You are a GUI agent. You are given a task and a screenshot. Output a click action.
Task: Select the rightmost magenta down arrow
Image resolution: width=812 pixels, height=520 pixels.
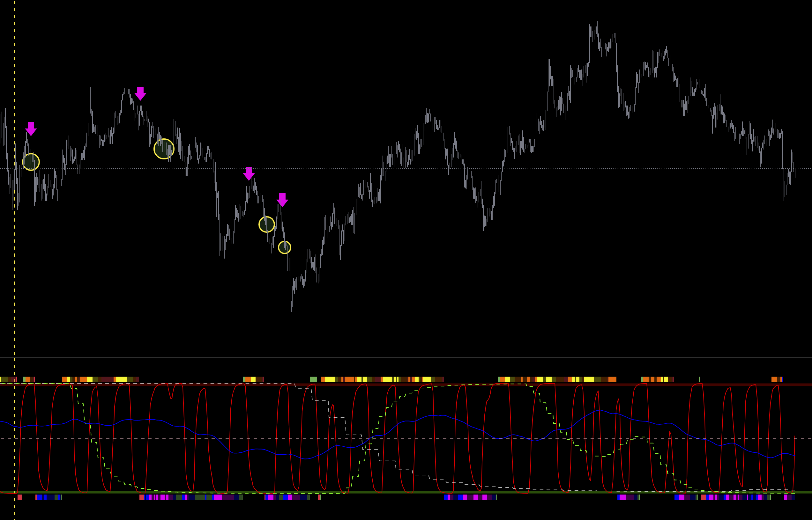point(282,200)
